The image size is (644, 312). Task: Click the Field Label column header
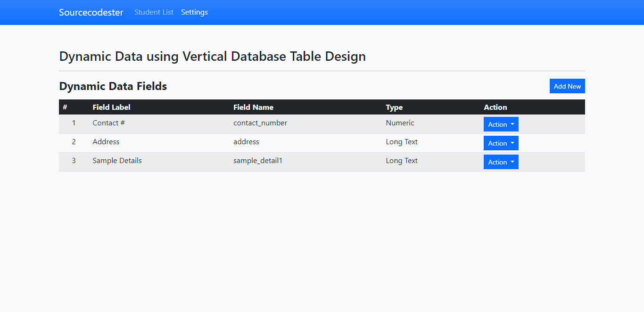(112, 107)
